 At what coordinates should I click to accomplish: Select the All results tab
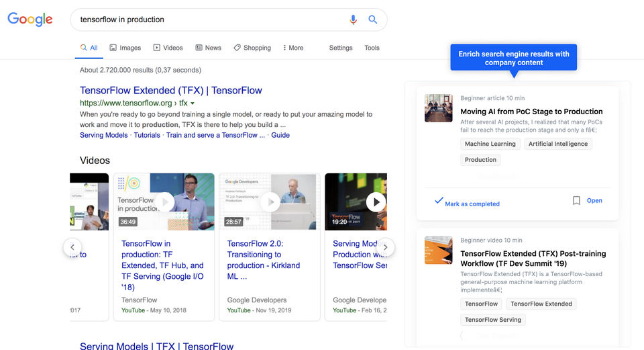point(89,48)
